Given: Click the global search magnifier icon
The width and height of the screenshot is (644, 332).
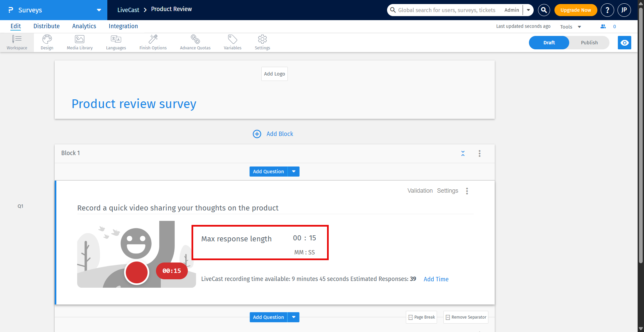Looking at the screenshot, I should (543, 10).
